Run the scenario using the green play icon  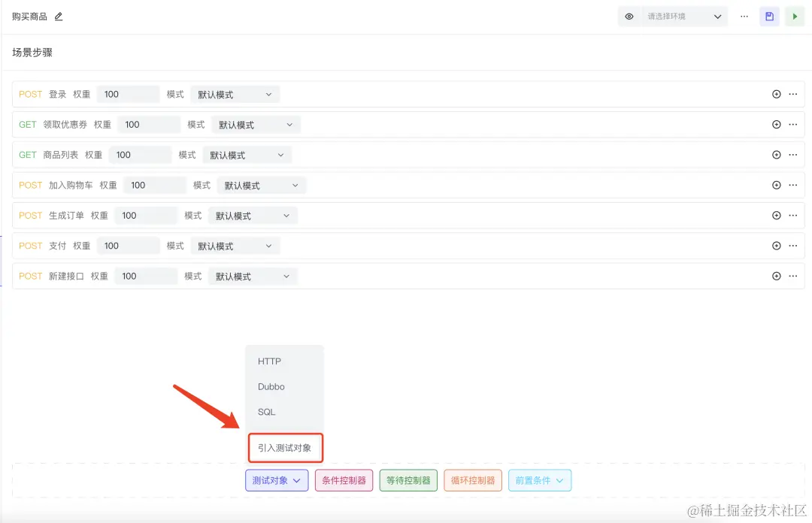coord(795,16)
